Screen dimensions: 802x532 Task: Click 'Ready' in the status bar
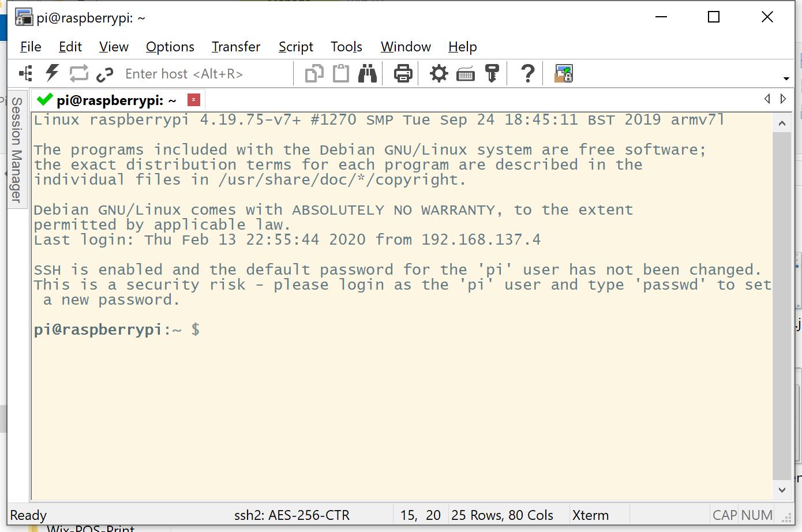click(x=28, y=515)
